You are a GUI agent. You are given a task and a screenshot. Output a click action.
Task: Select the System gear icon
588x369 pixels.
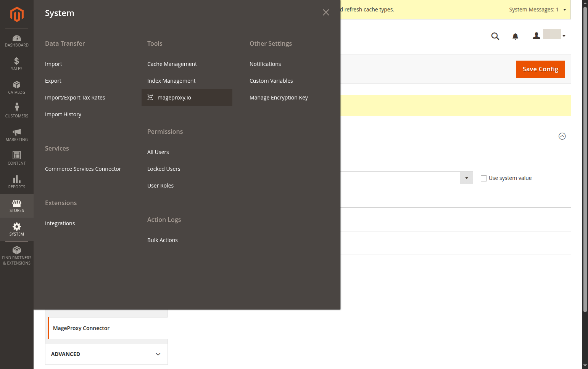tap(17, 226)
